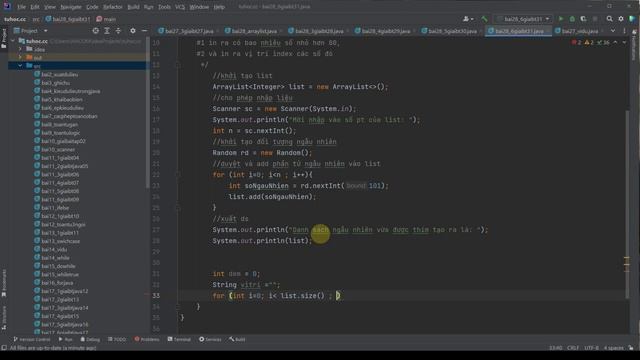Select bai16_for.java file in tree
The width and height of the screenshot is (640, 360).
click(x=57, y=282)
